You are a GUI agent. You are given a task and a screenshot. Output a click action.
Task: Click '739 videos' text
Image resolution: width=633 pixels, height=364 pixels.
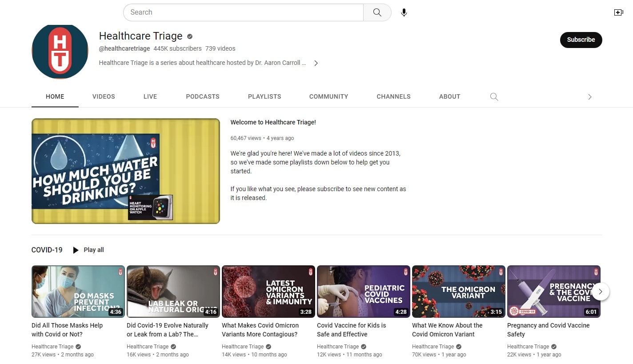point(220,48)
